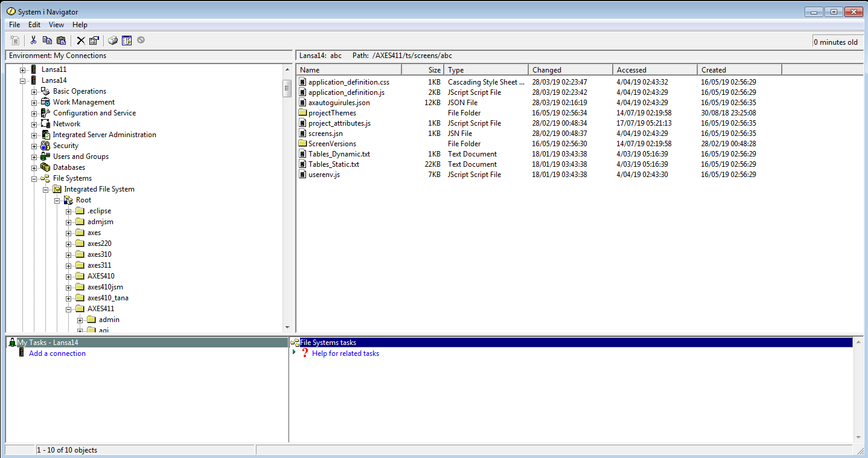Click the Cut scissors toolbar icon
868x458 pixels.
coord(33,40)
